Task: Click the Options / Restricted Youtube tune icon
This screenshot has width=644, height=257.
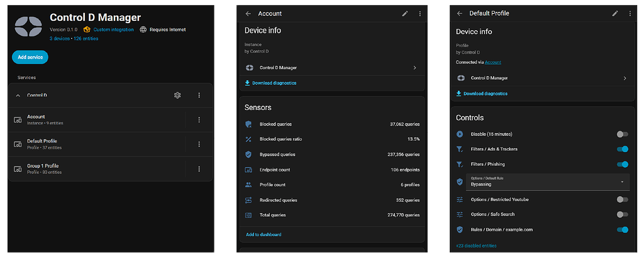Action: tap(460, 200)
